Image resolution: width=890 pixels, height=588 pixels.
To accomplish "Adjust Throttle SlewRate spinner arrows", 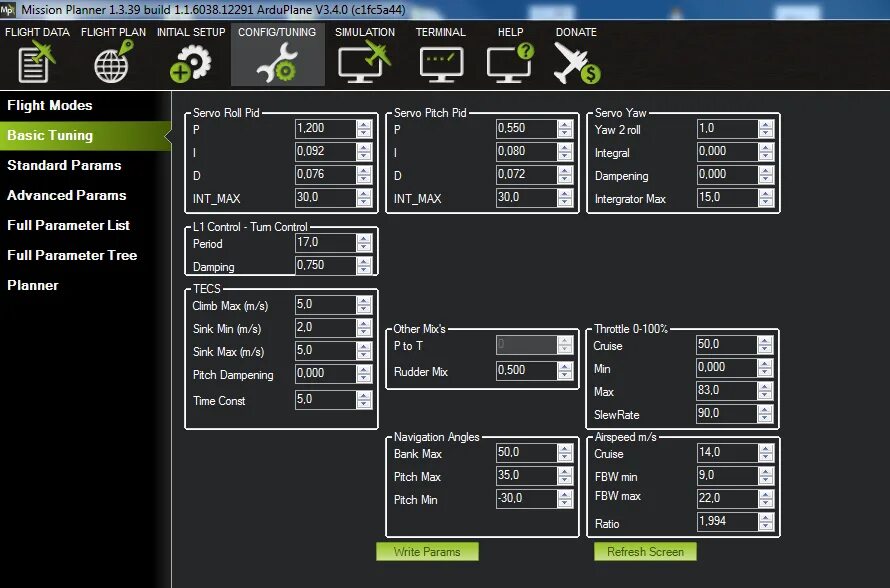I will tap(766, 414).
